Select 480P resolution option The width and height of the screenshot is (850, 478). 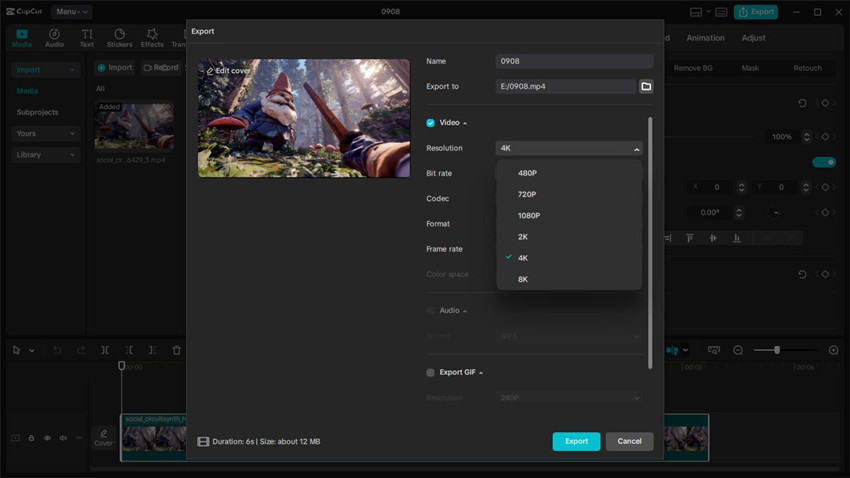point(569,173)
